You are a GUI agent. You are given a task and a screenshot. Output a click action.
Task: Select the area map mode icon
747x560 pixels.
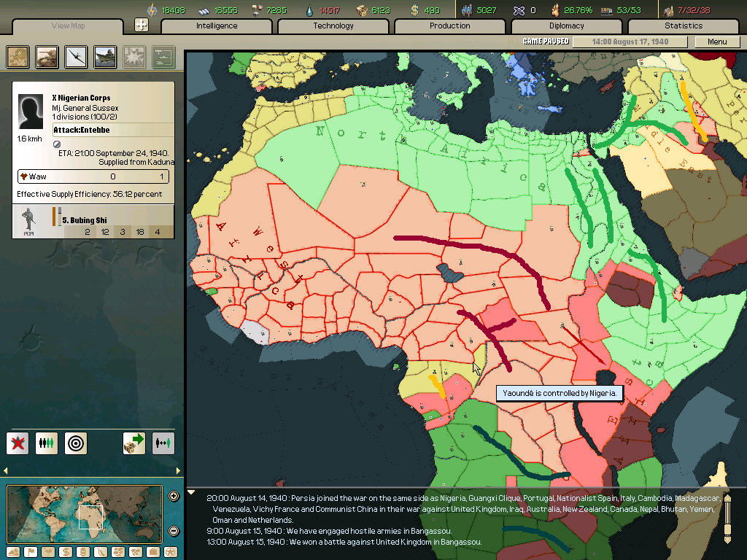[136, 553]
